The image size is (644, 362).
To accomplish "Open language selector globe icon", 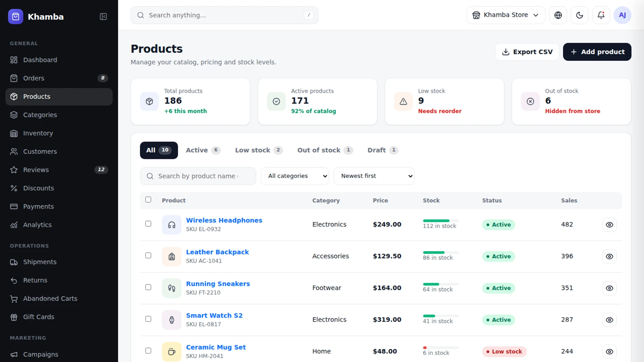I will click(x=558, y=15).
